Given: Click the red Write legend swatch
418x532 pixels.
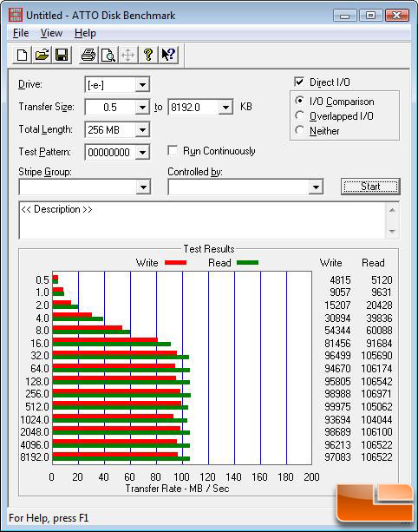Looking at the screenshot, I should tap(175, 263).
